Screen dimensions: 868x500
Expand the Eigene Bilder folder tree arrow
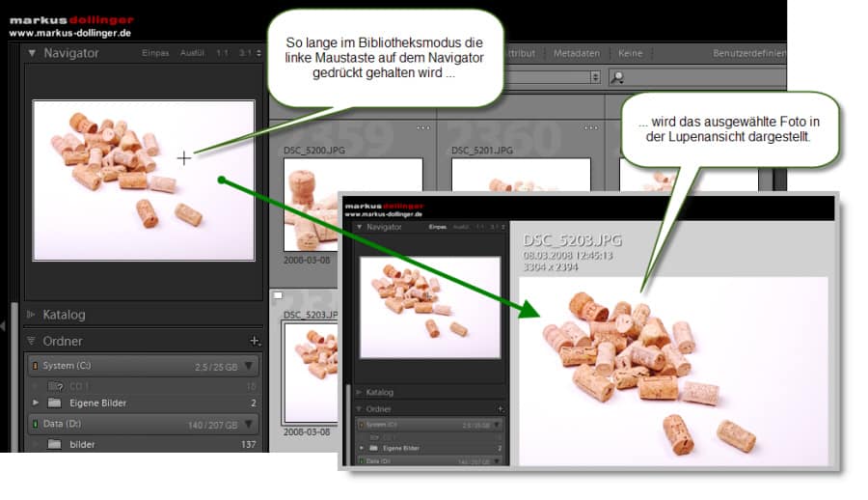coord(37,403)
